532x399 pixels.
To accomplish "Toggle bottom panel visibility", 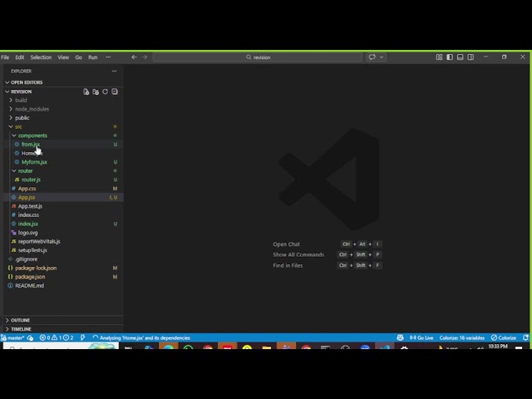I will [x=460, y=57].
